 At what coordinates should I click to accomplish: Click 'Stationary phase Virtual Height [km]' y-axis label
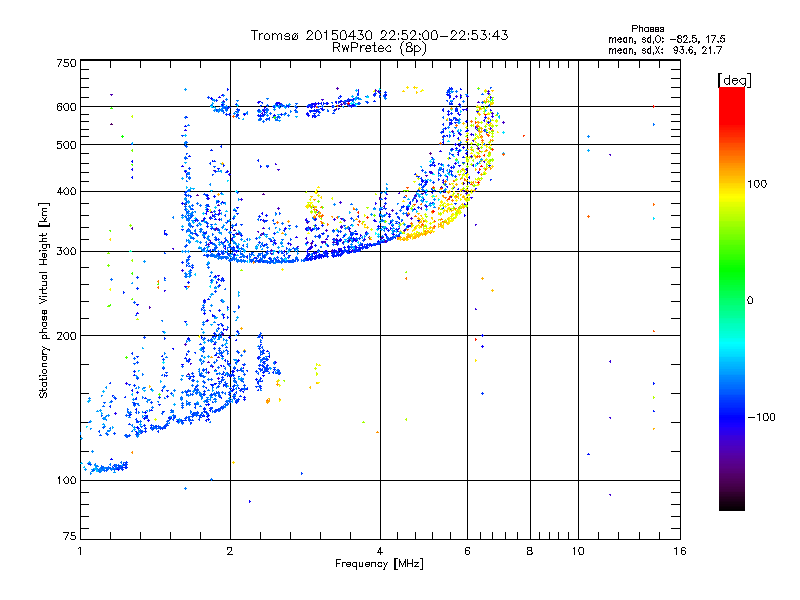44,301
